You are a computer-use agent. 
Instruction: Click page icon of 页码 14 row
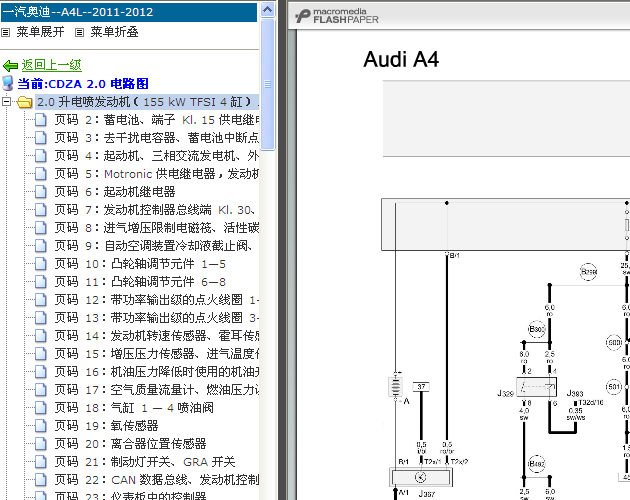(41, 336)
